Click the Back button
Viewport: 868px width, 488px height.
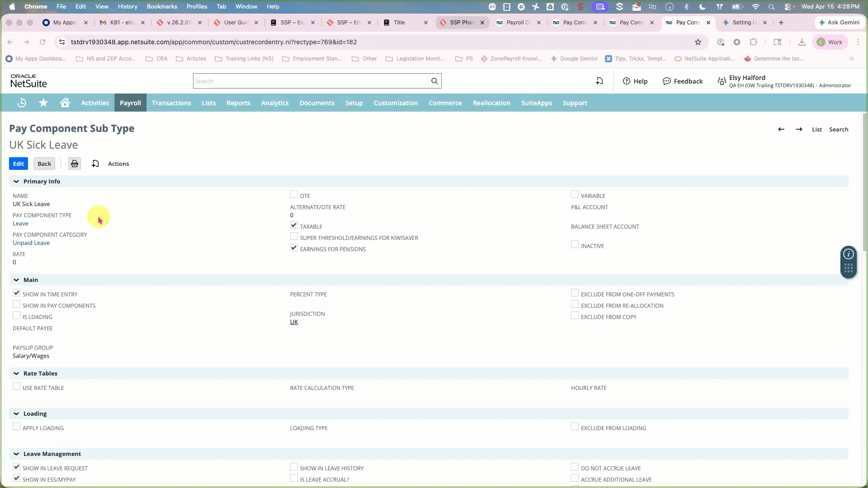pyautogui.click(x=44, y=164)
